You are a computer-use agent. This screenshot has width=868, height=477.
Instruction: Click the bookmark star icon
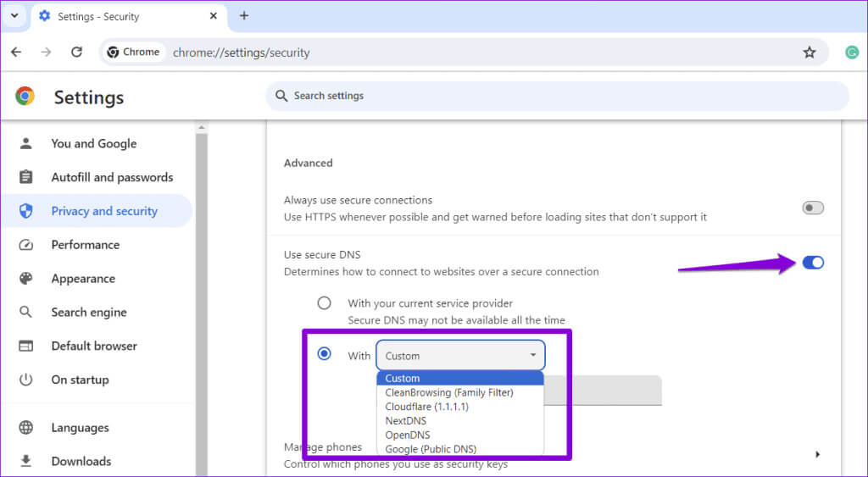(809, 53)
